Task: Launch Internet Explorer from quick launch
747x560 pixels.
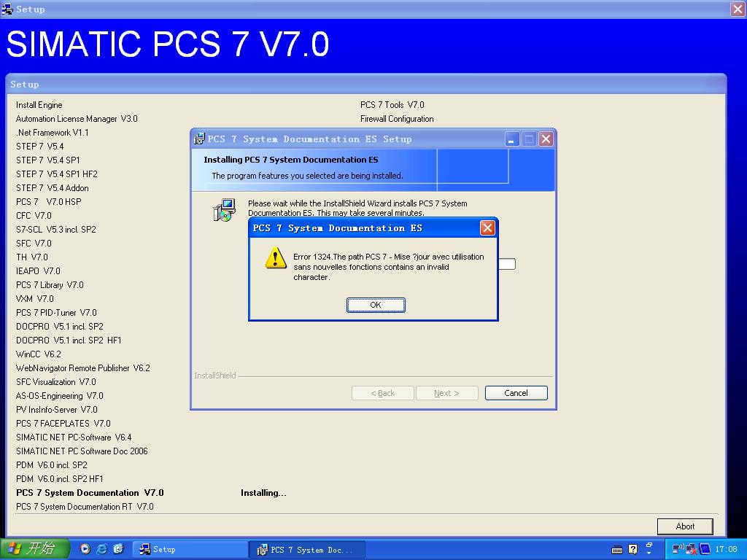Action: tap(101, 549)
